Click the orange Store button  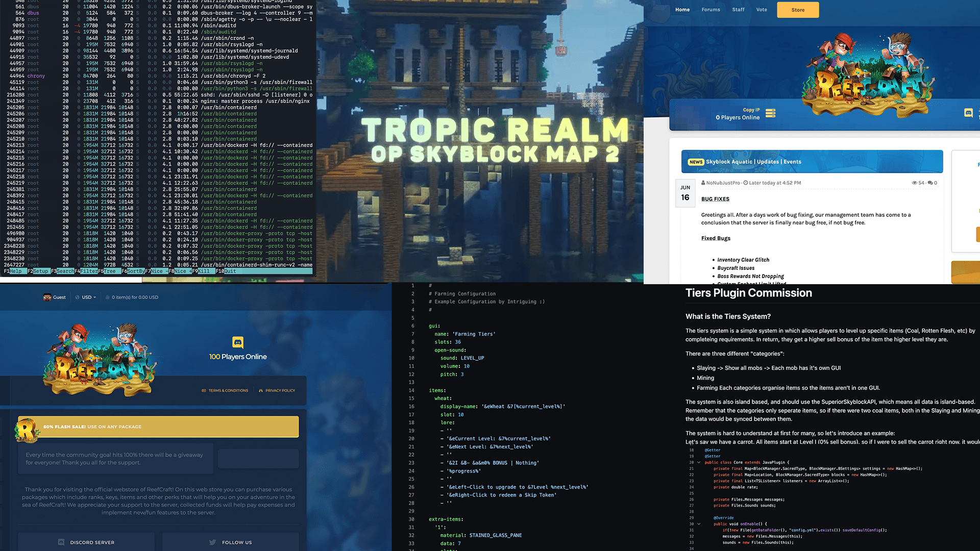point(798,10)
